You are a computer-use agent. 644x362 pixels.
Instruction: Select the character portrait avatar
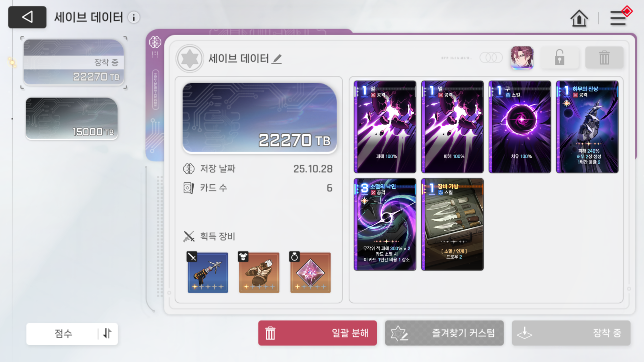[x=522, y=58]
